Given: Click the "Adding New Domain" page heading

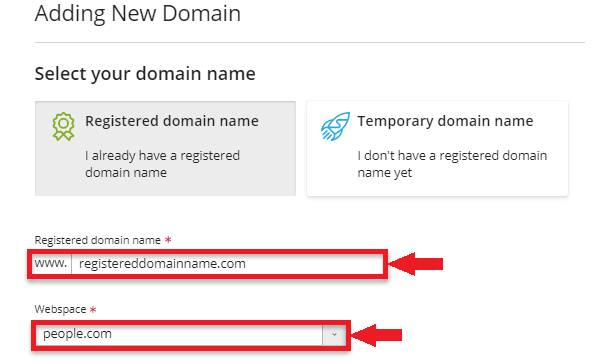Looking at the screenshot, I should pyautogui.click(x=138, y=14).
